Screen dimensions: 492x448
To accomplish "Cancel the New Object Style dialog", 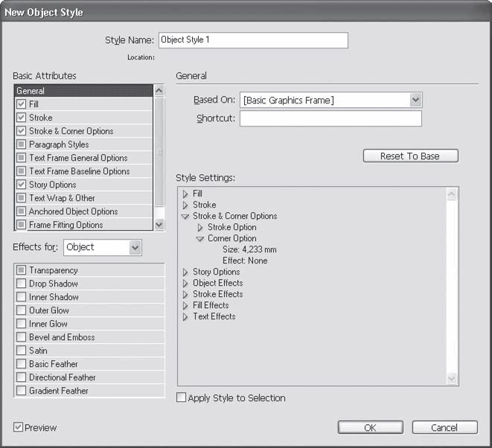I will (444, 428).
